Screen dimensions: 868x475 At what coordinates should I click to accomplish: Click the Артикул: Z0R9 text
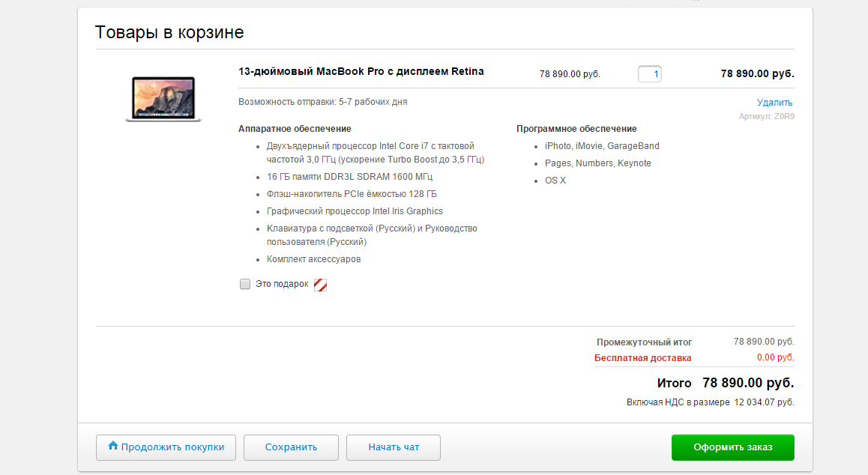tap(767, 116)
